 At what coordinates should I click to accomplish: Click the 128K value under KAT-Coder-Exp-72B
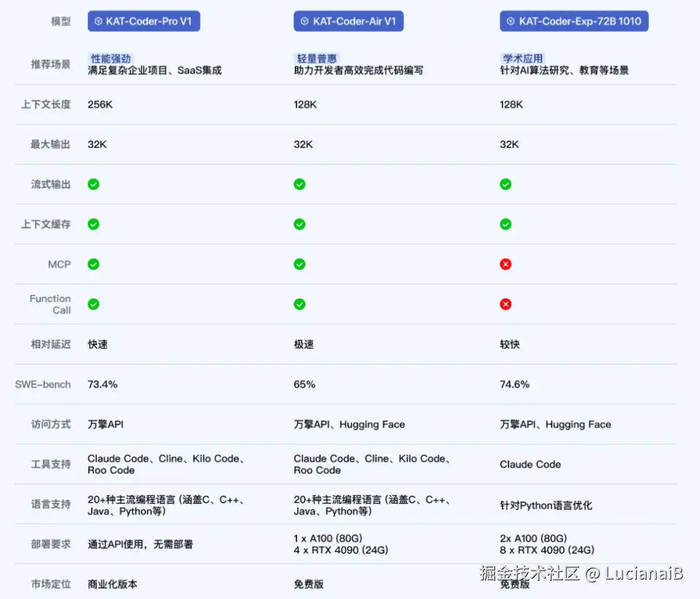tap(511, 104)
